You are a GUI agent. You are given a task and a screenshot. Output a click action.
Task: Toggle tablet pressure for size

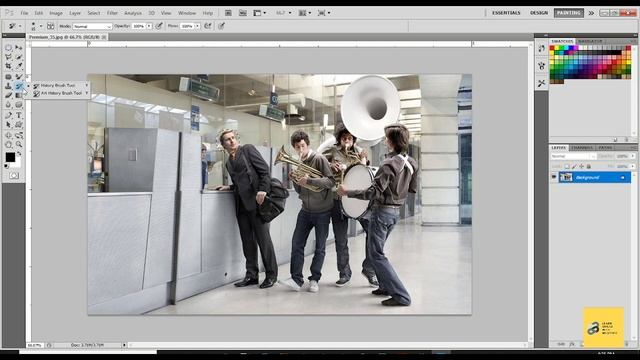point(221,26)
